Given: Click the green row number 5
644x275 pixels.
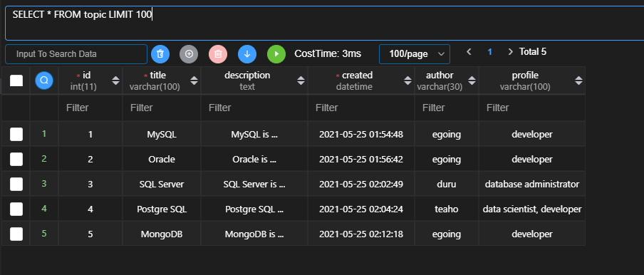Looking at the screenshot, I should click(44, 234).
